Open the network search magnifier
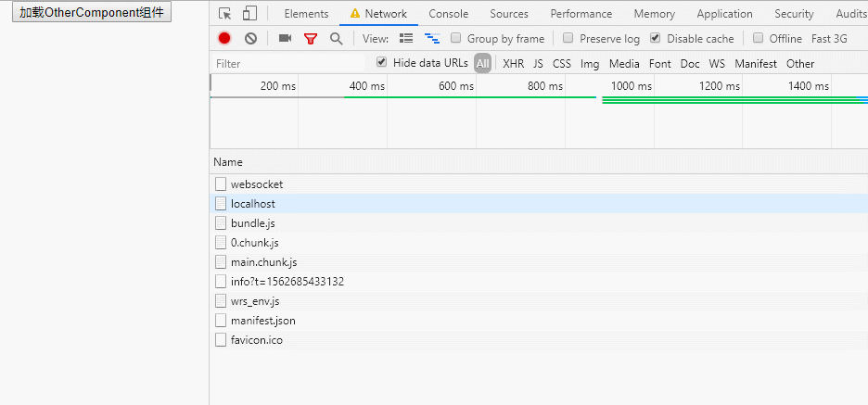Viewport: 868px width, 405px height. (336, 39)
